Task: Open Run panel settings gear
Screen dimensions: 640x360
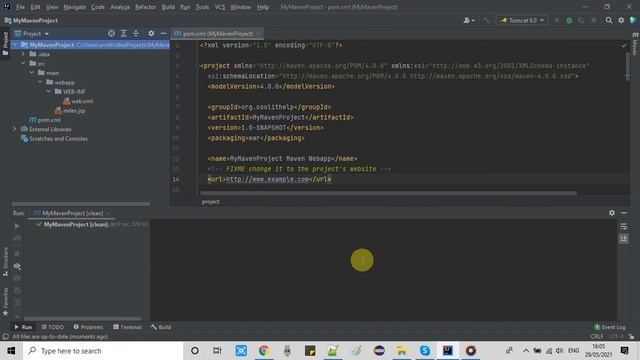Action: [x=611, y=213]
